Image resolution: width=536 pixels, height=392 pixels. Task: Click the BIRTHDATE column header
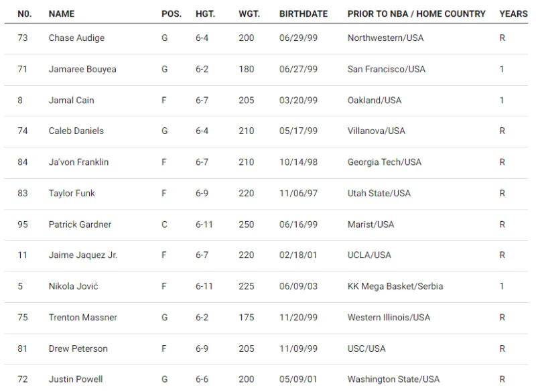click(304, 13)
